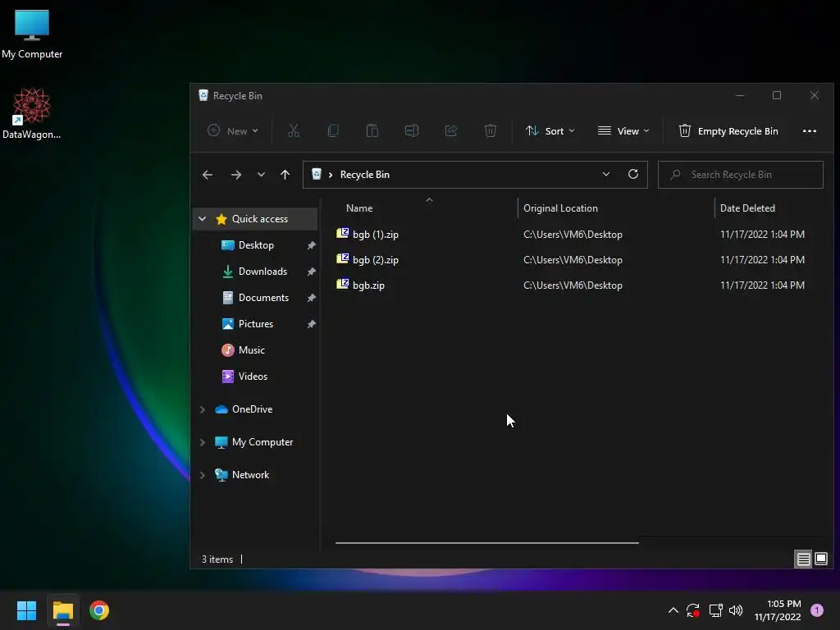Click the Paste clipboard icon
This screenshot has height=630, width=840.
(372, 130)
